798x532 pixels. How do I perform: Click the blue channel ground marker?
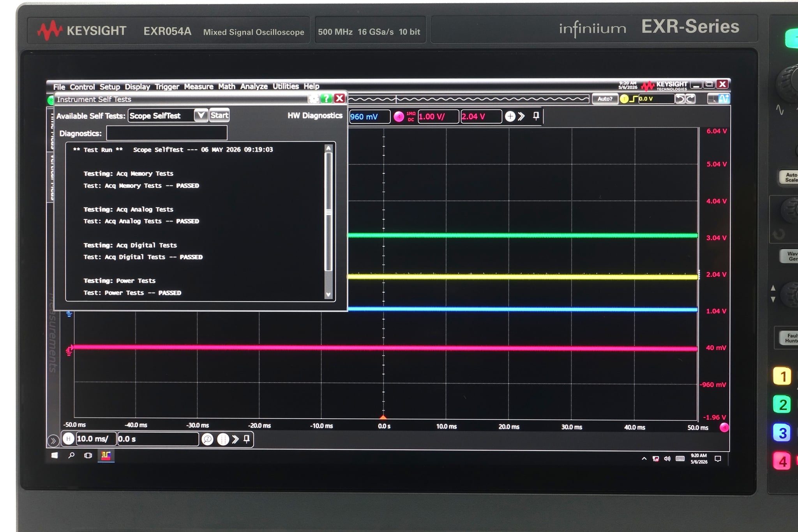pos(69,314)
